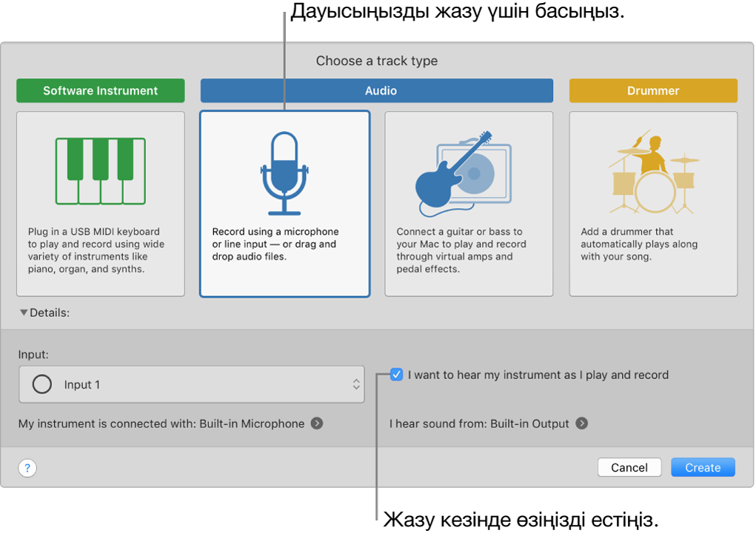The width and height of the screenshot is (756, 536).
Task: Cancel the track creation dialog
Action: (x=629, y=467)
